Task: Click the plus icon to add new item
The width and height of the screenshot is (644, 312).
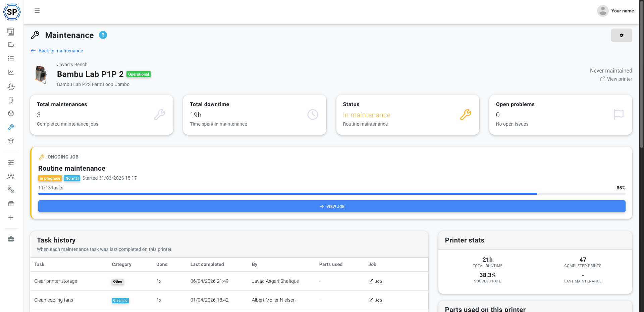Action: click(11, 217)
